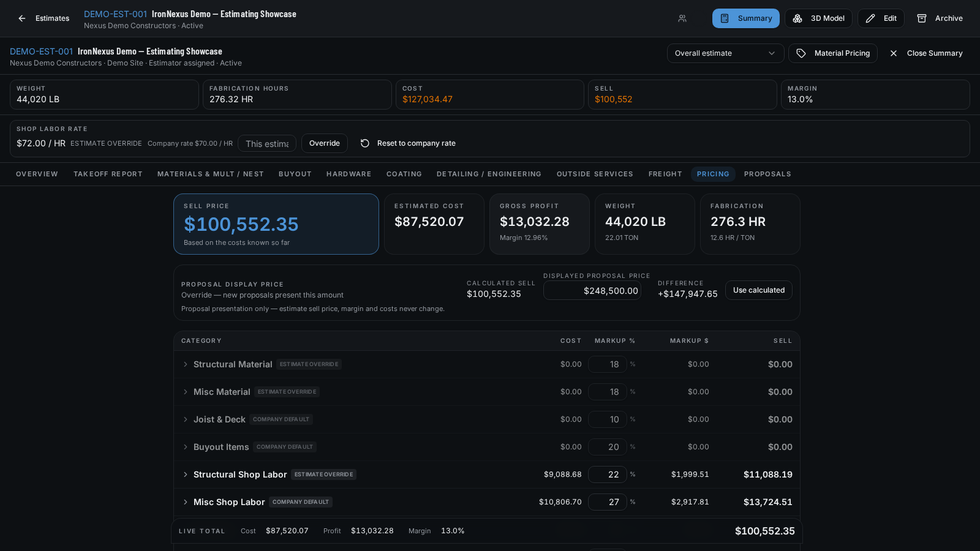The height and width of the screenshot is (551, 980).
Task: Click the reset arrow icon beside Reset to company rate
Action: [365, 143]
